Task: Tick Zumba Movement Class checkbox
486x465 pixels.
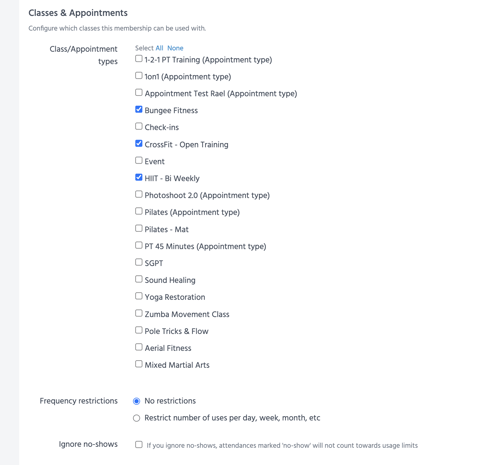Action: click(x=139, y=313)
